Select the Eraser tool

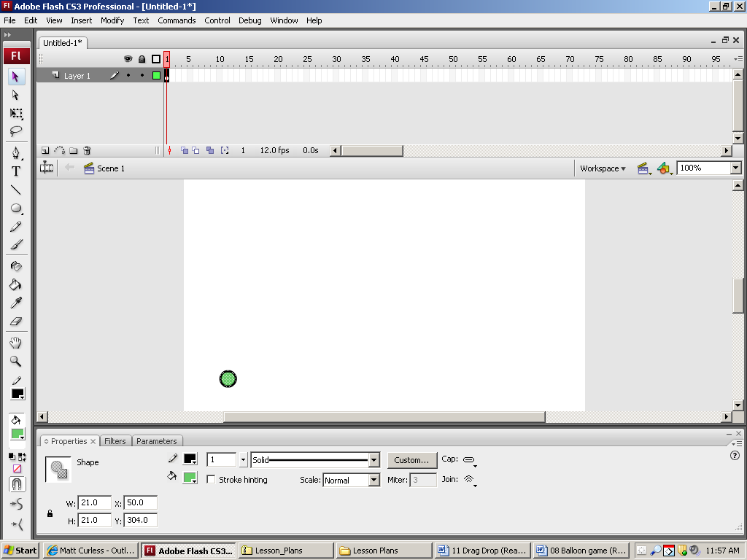coord(16,322)
